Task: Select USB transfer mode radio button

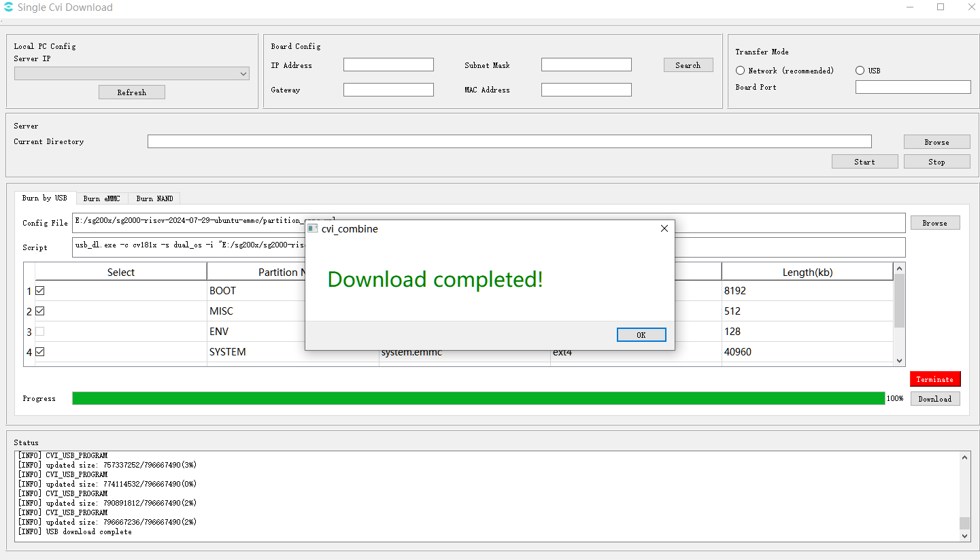Action: pyautogui.click(x=860, y=71)
